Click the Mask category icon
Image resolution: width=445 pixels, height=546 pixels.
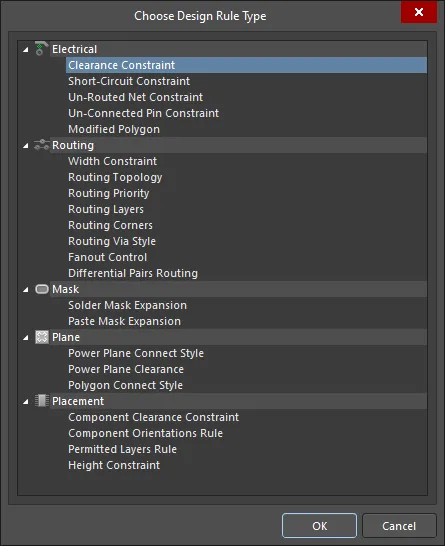point(42,289)
